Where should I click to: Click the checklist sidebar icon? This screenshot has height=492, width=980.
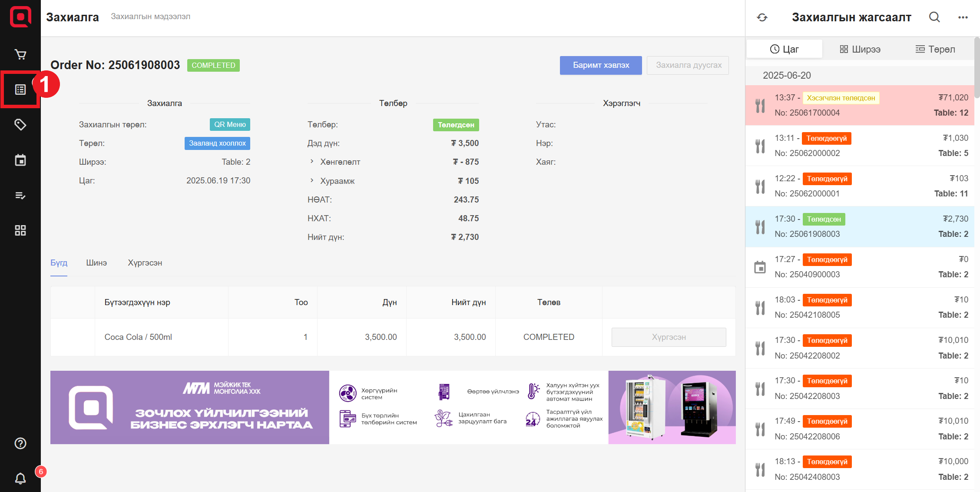[x=20, y=195]
